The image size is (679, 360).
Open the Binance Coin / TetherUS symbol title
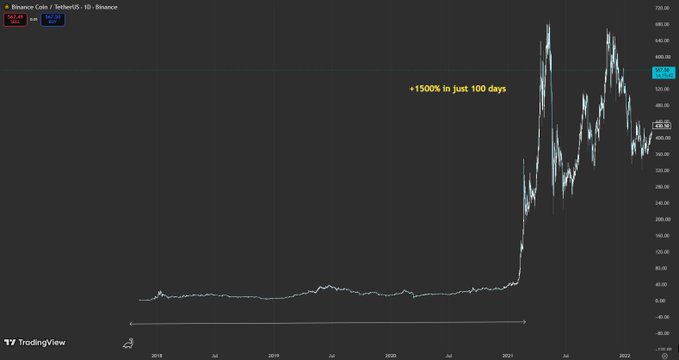coord(64,7)
